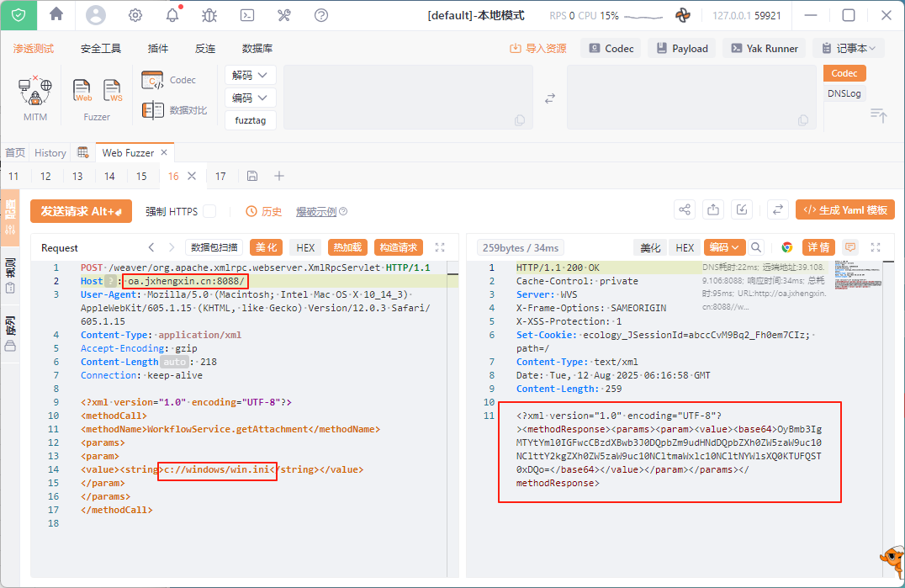Switch to the 首页 home tab
This screenshot has height=588, width=905.
click(15, 153)
